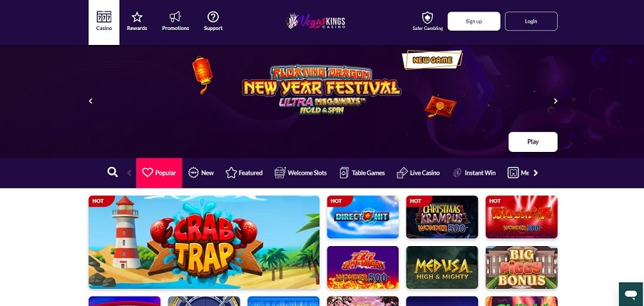Image resolution: width=644 pixels, height=306 pixels.
Task: Select the Popular category tab
Action: pyautogui.click(x=159, y=173)
